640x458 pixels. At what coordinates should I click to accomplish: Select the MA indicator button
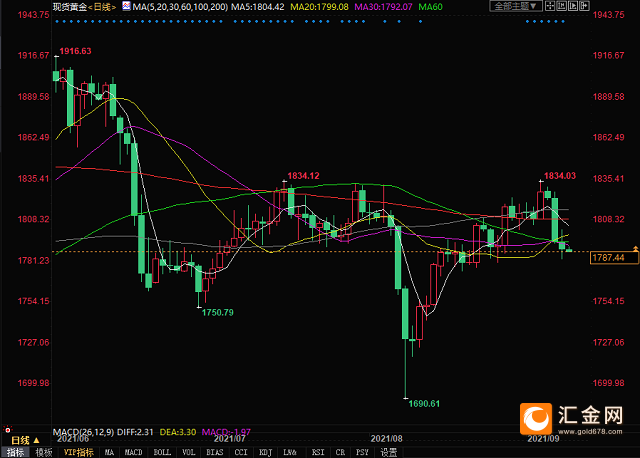109,452
